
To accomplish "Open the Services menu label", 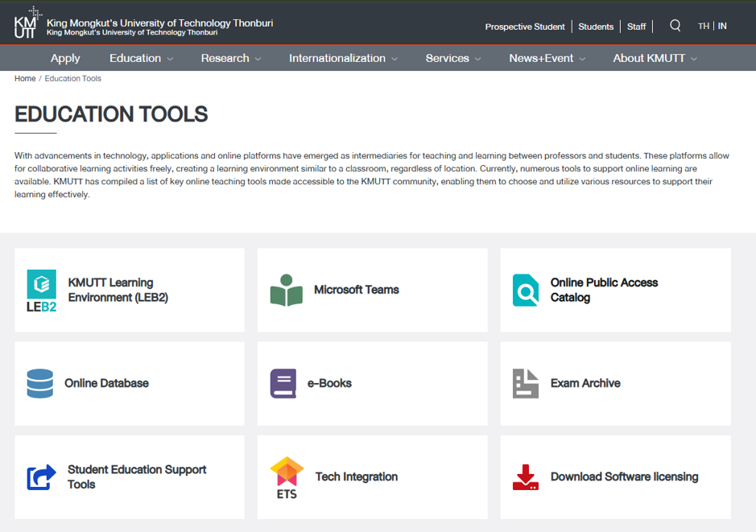I will [x=448, y=58].
